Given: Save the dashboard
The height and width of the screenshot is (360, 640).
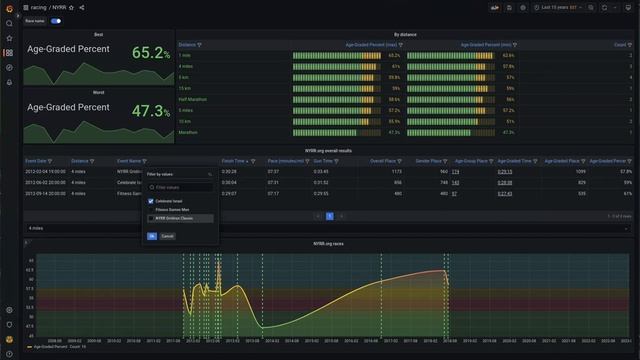Looking at the screenshot, I should [509, 7].
